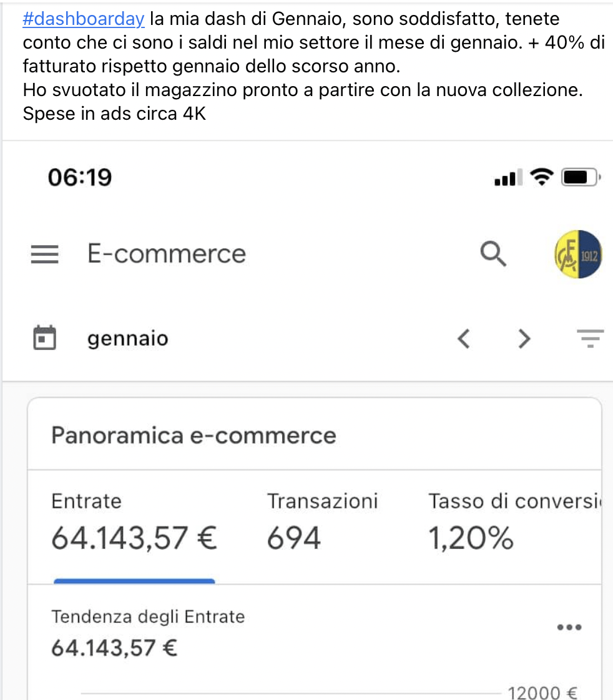Click the gennaio date range label
Screen dimensions: 613x700
[128, 339]
